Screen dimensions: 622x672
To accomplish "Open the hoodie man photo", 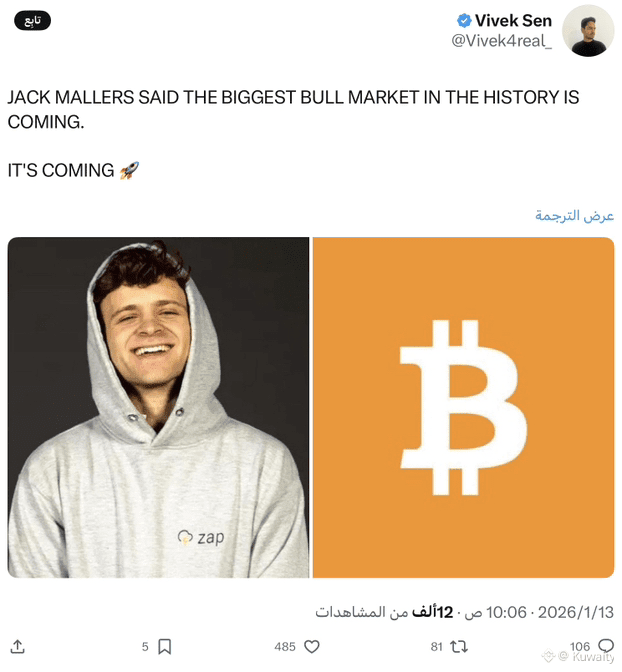I will [x=158, y=408].
